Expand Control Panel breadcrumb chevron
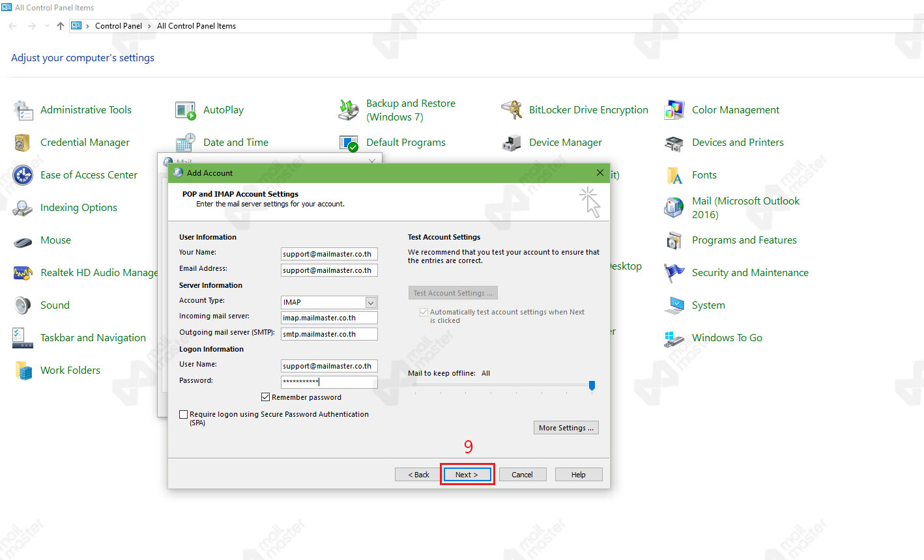 click(149, 26)
